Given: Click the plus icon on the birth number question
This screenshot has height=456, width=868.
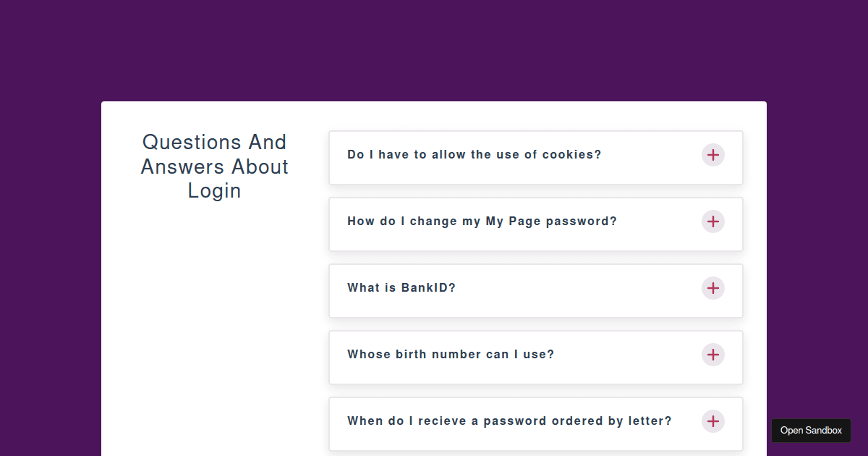Looking at the screenshot, I should 713,355.
